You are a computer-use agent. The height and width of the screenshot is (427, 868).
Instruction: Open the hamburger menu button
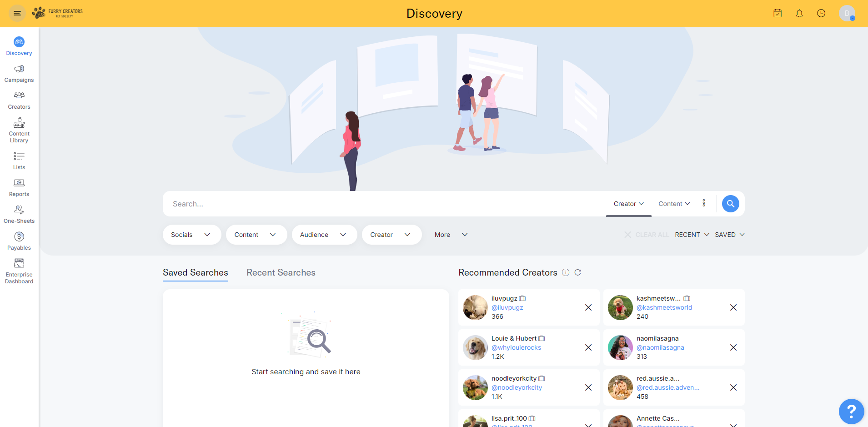pyautogui.click(x=17, y=13)
